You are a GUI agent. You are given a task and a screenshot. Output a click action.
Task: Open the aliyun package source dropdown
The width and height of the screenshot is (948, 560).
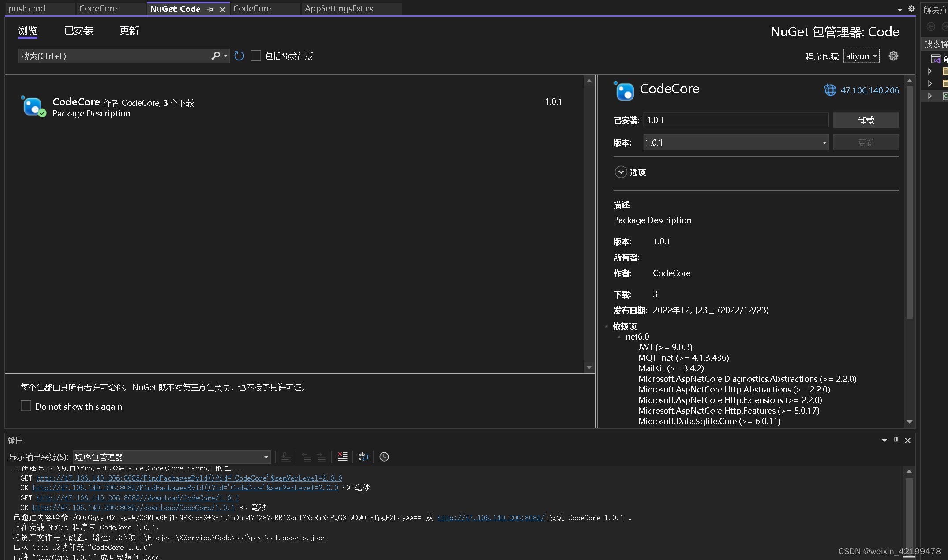pos(861,56)
